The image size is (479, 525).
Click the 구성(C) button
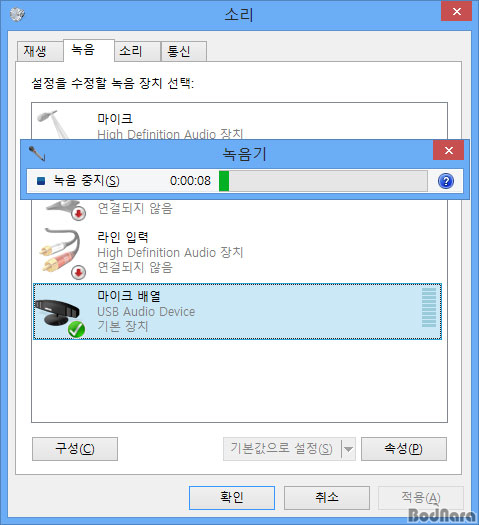75,449
